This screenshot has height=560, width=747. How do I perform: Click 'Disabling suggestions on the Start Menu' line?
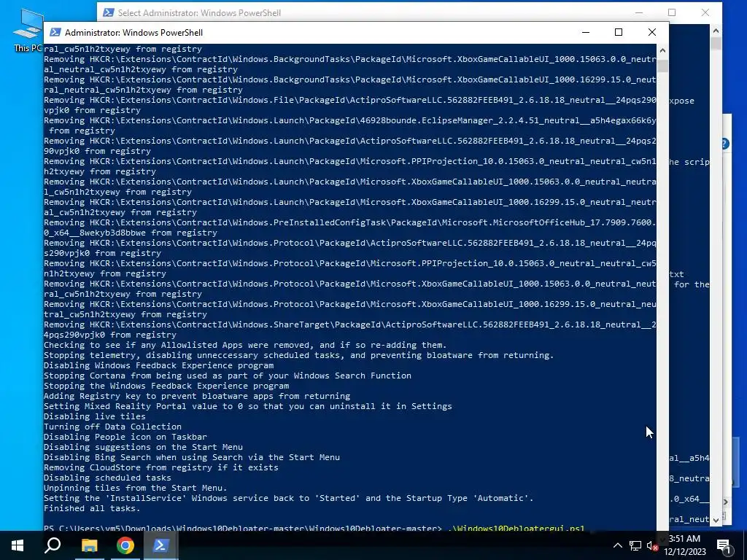[x=144, y=447]
